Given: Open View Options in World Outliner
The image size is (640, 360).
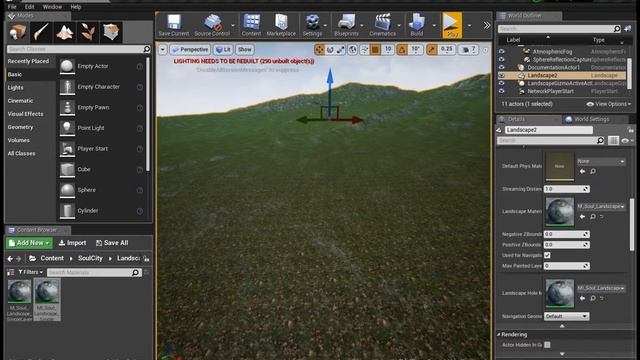Looking at the screenshot, I should coord(609,104).
